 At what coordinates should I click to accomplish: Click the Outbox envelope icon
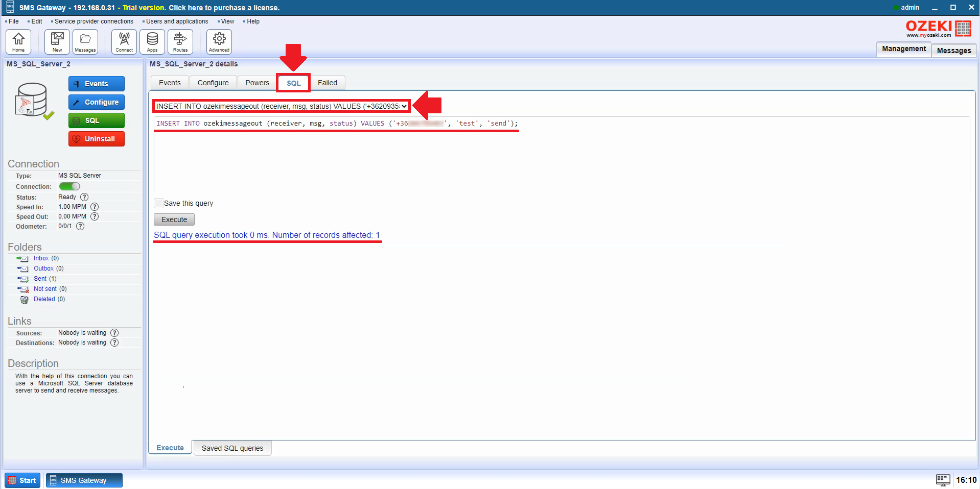(x=22, y=269)
